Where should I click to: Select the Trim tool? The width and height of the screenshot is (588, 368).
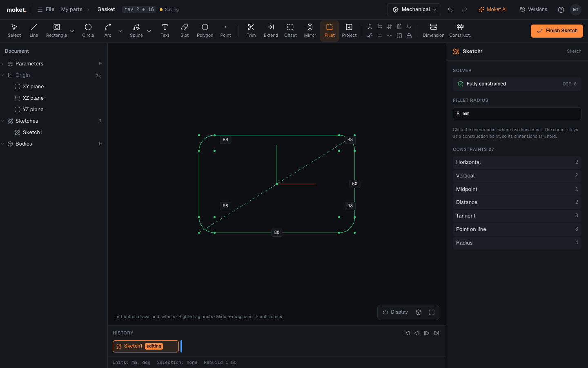[251, 31]
